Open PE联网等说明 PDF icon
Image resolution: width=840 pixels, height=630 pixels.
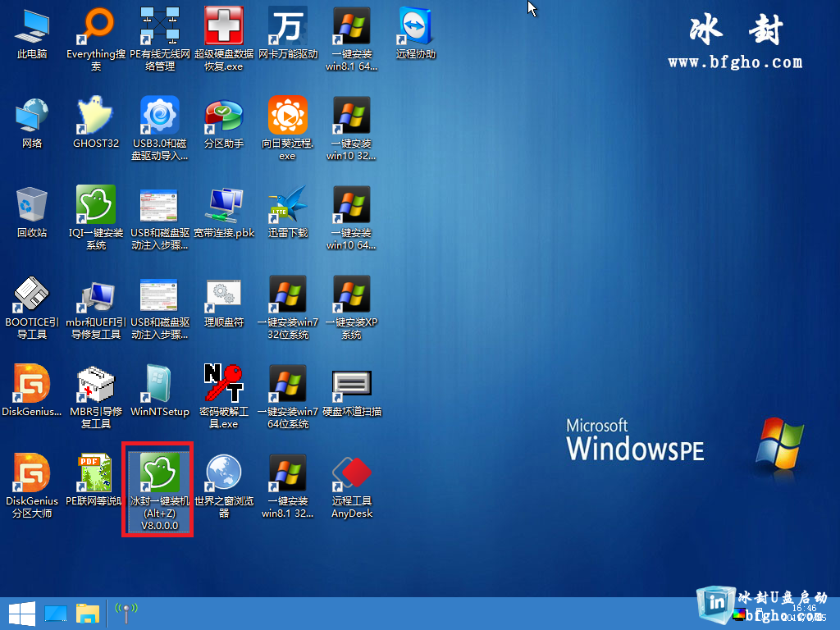point(96,481)
